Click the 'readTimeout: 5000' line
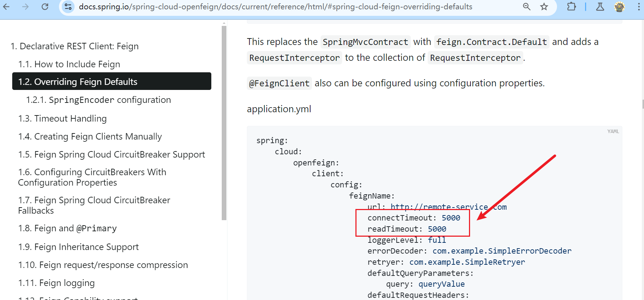Viewport: 644px width, 300px height. 407,229
